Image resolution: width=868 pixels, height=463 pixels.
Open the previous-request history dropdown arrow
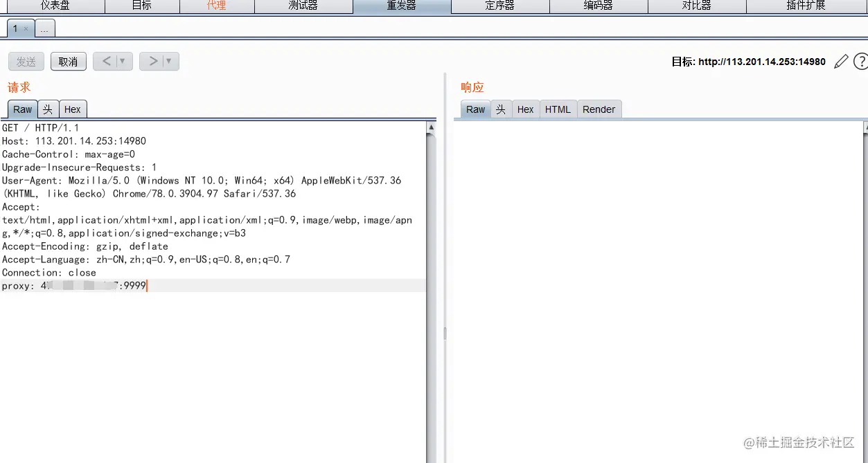[123, 61]
